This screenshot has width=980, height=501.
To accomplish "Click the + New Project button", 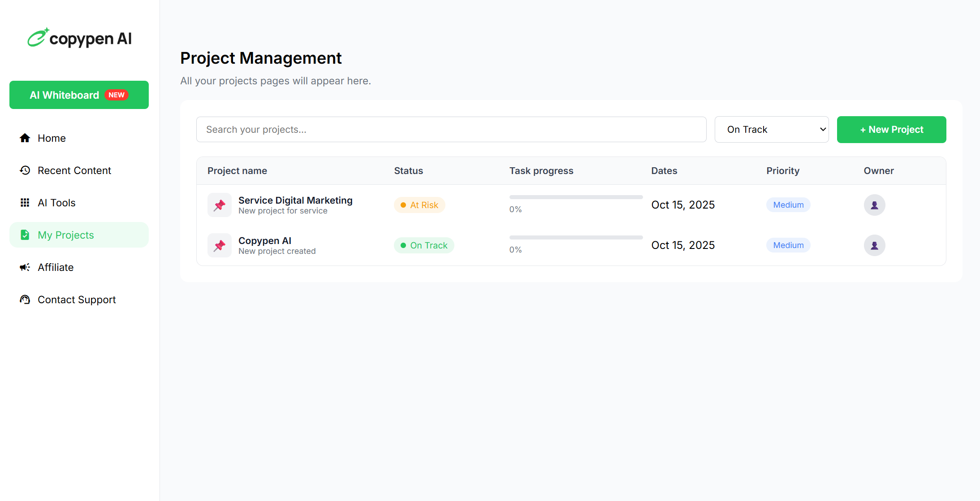I will tap(891, 130).
